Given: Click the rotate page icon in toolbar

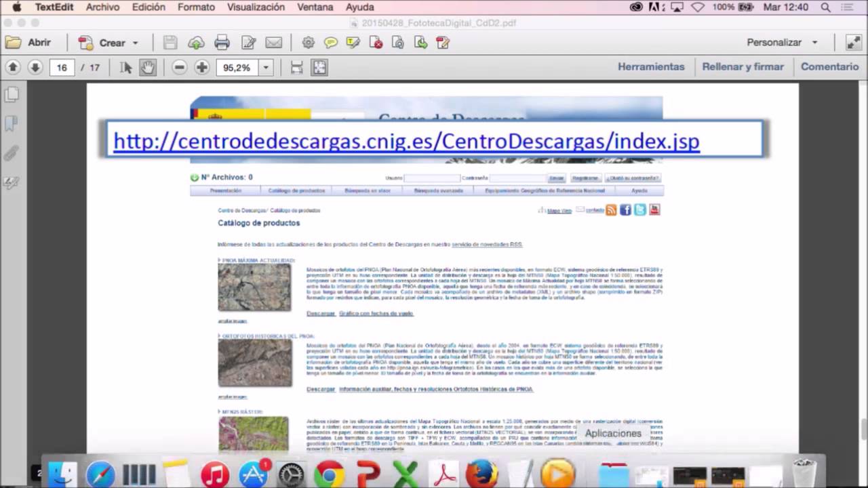Looking at the screenshot, I should (398, 43).
